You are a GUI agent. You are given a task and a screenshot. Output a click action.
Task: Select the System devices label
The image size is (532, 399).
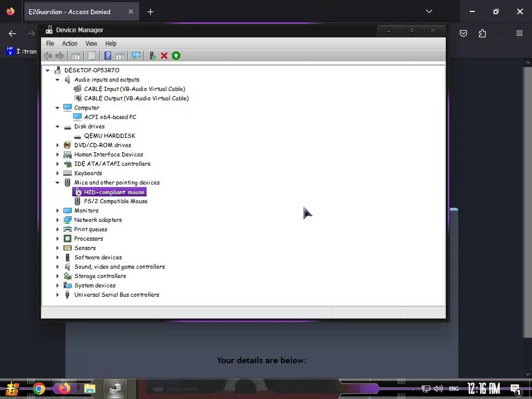[x=95, y=285]
